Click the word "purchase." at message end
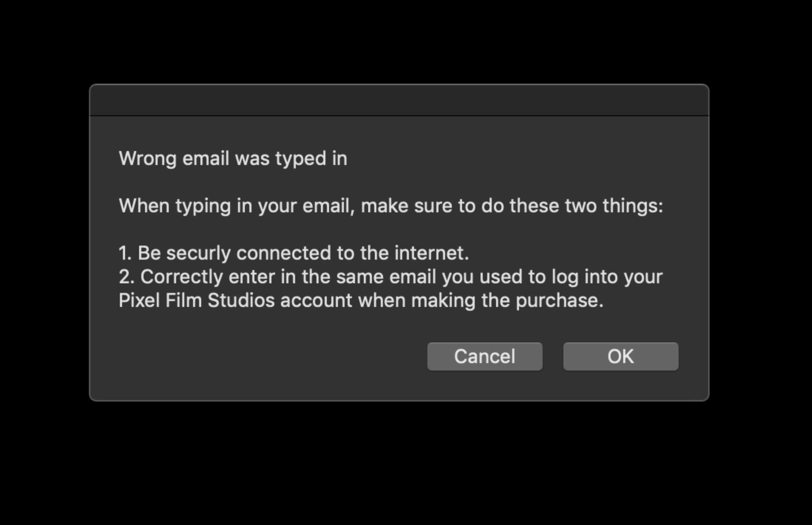The width and height of the screenshot is (812, 525). (560, 301)
